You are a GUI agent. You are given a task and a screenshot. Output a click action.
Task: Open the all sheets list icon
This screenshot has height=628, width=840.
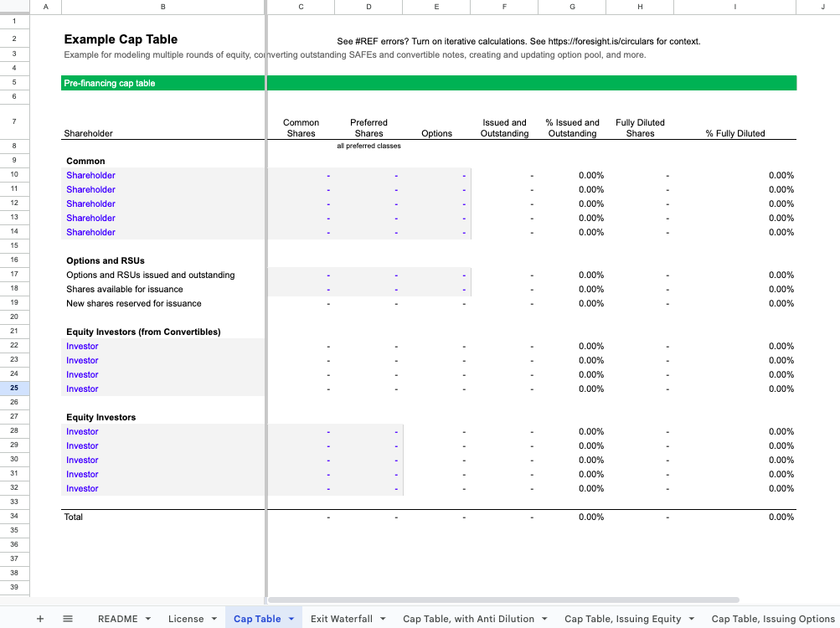point(68,619)
